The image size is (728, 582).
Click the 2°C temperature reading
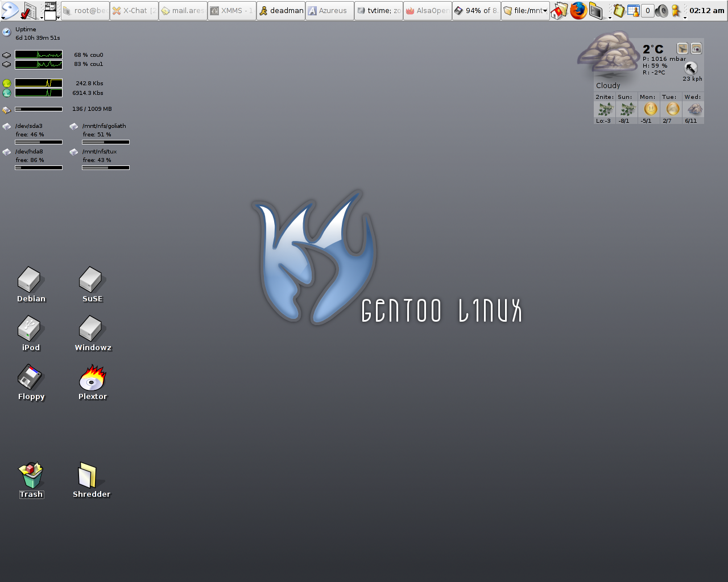(x=653, y=49)
